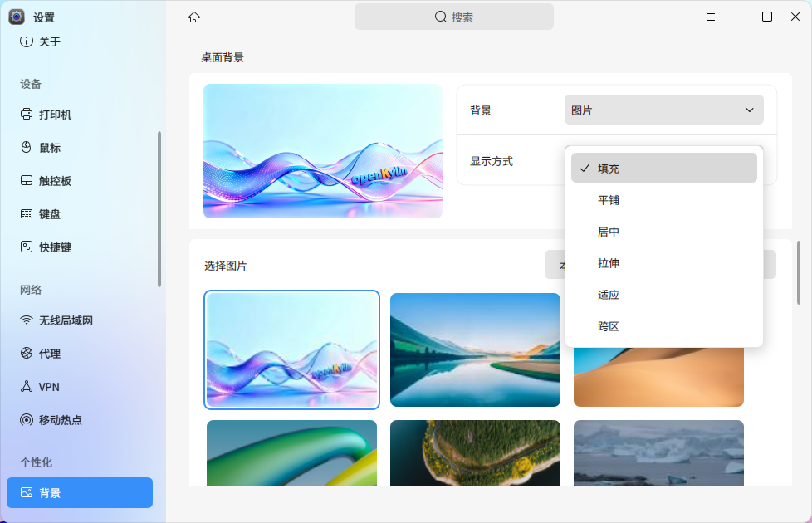Select the 拉伸 stretch option
Viewport: 812px width, 523px height.
click(x=664, y=263)
